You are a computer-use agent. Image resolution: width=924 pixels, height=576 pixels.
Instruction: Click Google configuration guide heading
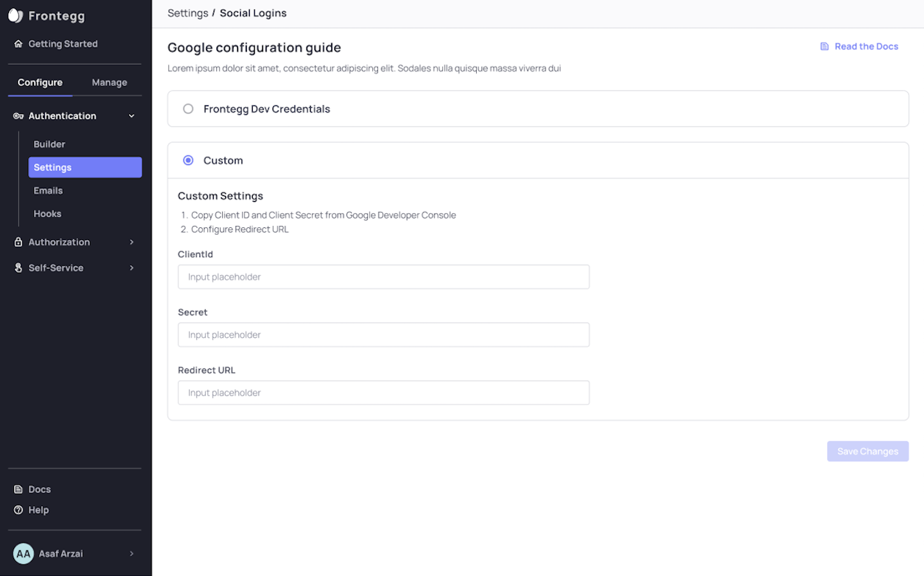coord(254,48)
